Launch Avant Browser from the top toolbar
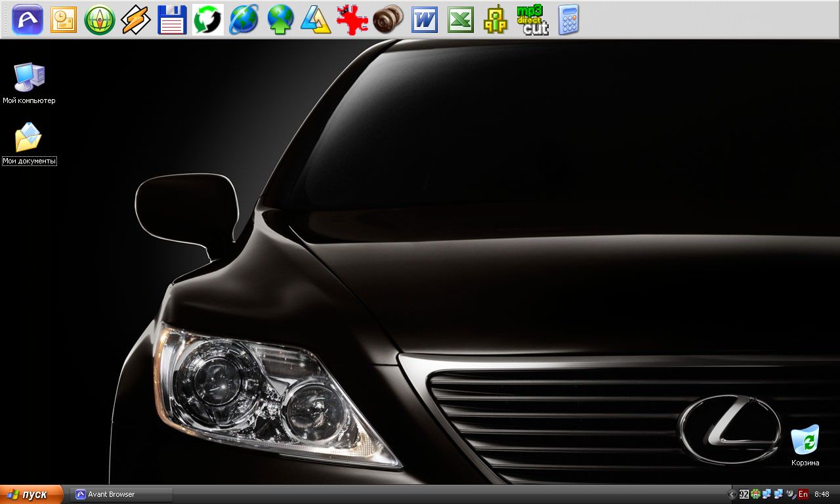The width and height of the screenshot is (840, 504). 28,20
